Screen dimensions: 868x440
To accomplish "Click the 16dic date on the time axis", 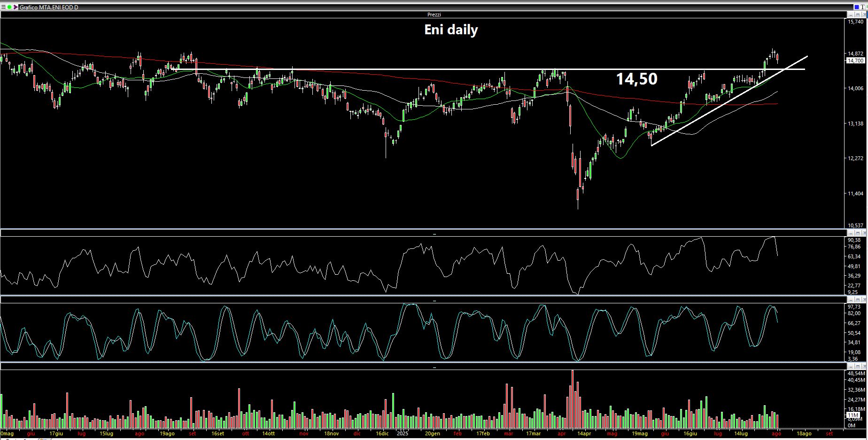I will pyautogui.click(x=381, y=433).
